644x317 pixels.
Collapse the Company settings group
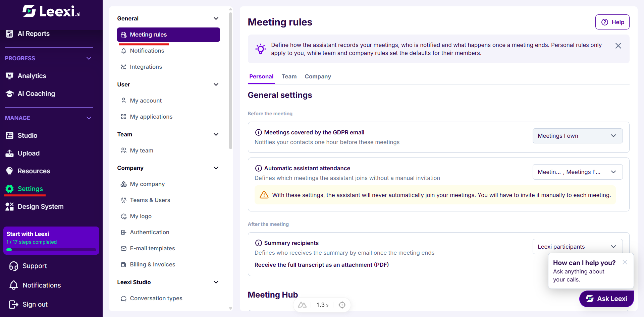click(216, 168)
